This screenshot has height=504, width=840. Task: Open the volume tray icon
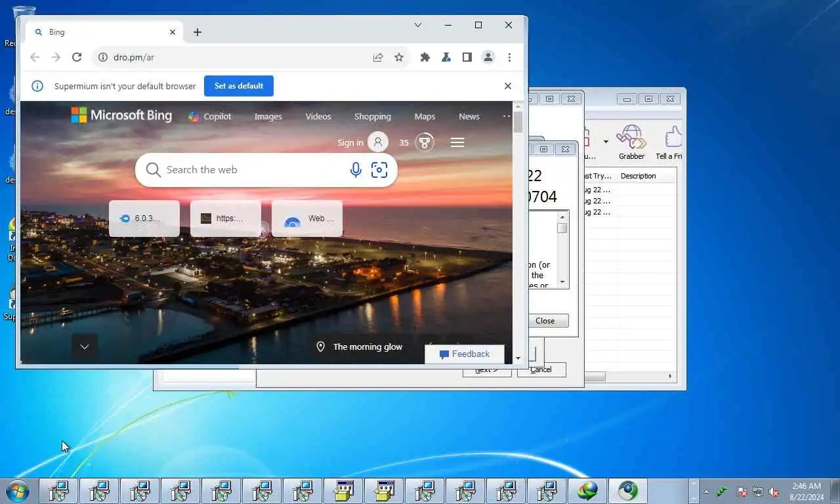click(774, 492)
